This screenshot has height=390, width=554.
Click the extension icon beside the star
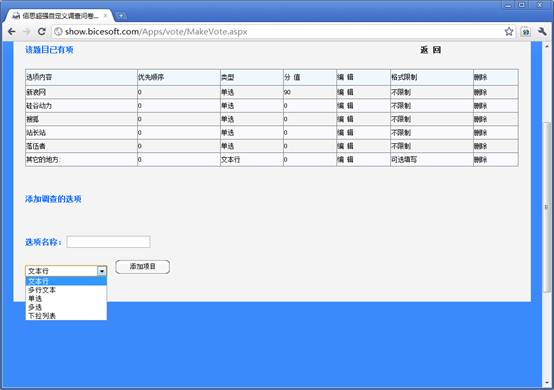click(526, 32)
